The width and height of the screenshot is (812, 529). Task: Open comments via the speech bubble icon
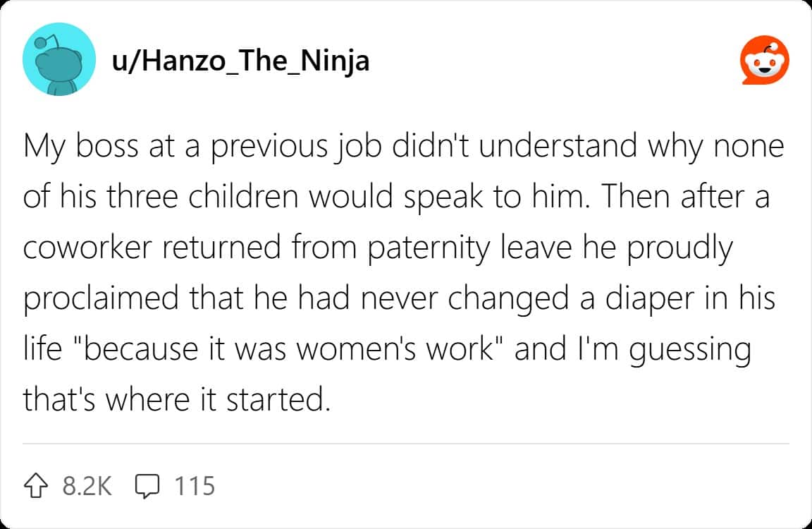point(147,485)
